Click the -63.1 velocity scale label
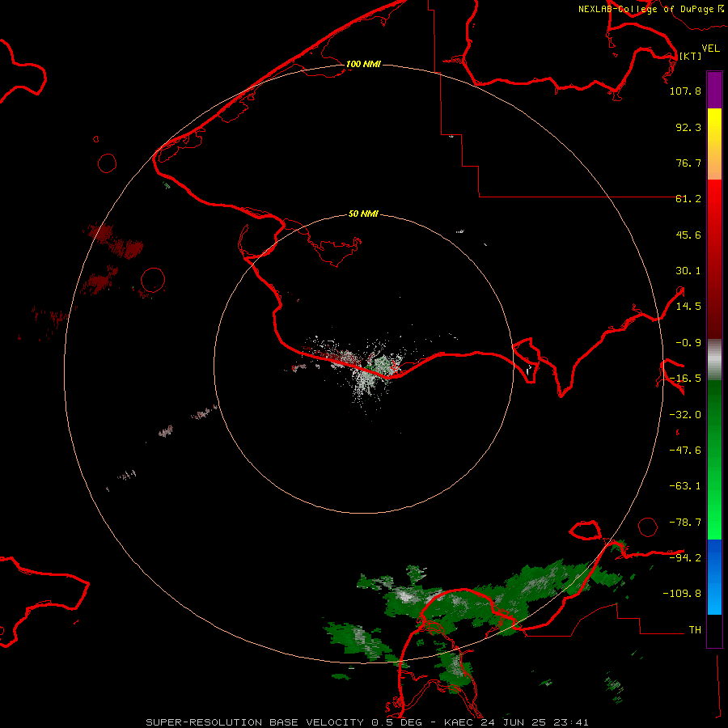Screen dimensions: 728x728 point(685,486)
